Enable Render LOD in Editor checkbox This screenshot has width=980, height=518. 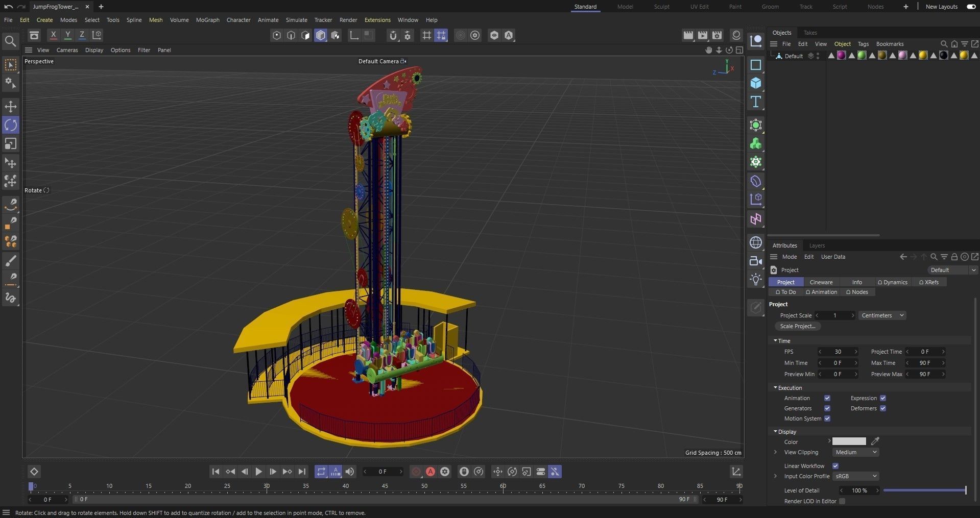pyautogui.click(x=842, y=501)
